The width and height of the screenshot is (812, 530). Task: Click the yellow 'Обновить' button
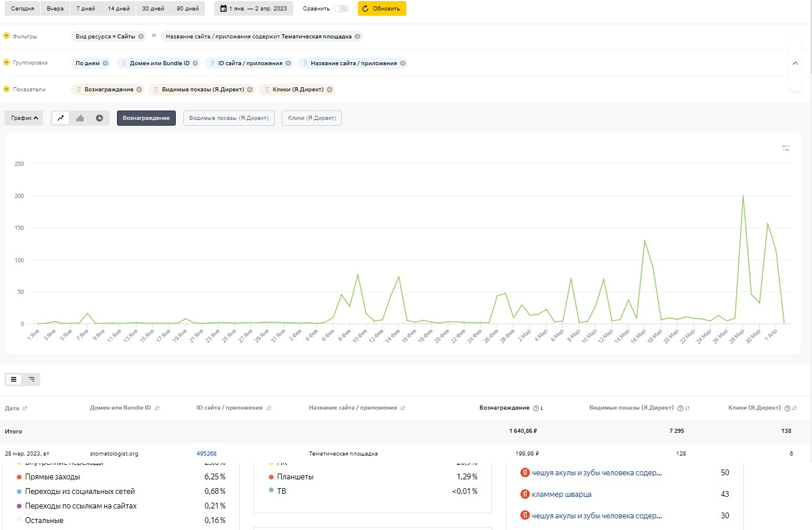(x=381, y=9)
